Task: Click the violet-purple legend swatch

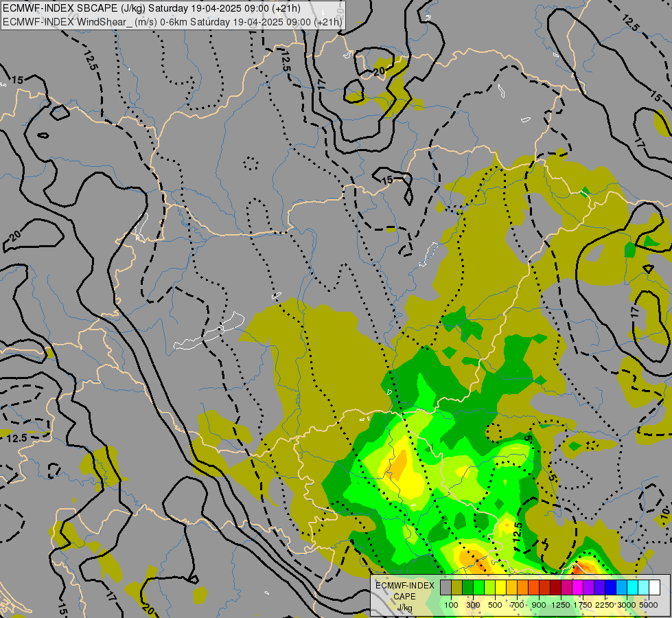Action: click(588, 587)
